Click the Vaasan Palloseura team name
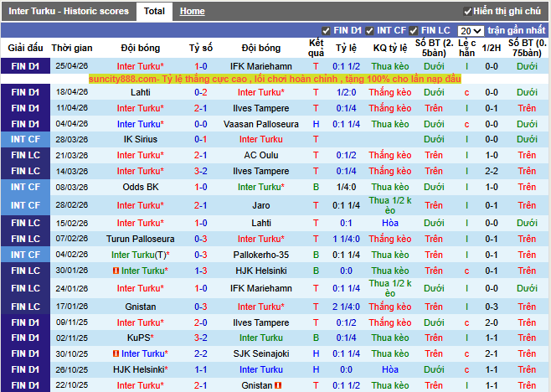The width and height of the screenshot is (551, 392). 261,124
